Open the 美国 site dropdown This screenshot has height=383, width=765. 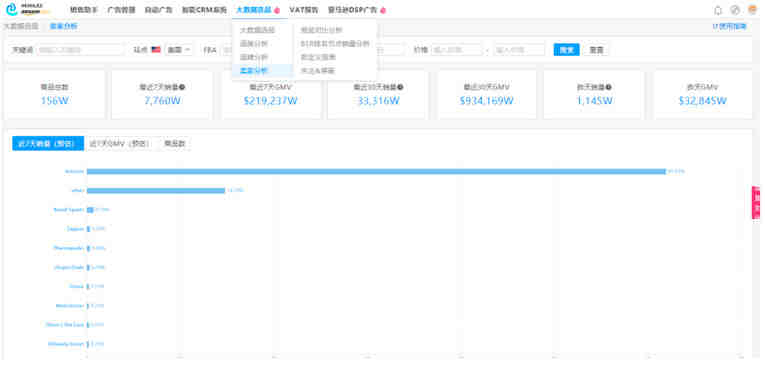[179, 50]
